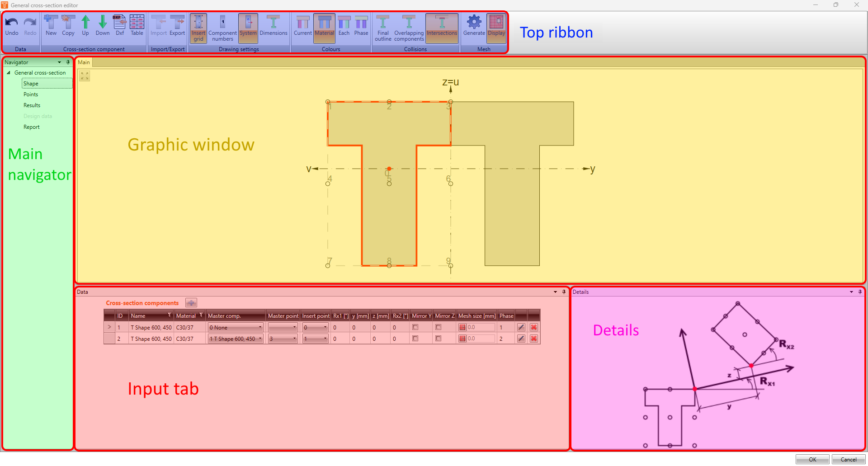The width and height of the screenshot is (868, 466).
Task: Open the Report page in the navigator
Action: coord(31,127)
